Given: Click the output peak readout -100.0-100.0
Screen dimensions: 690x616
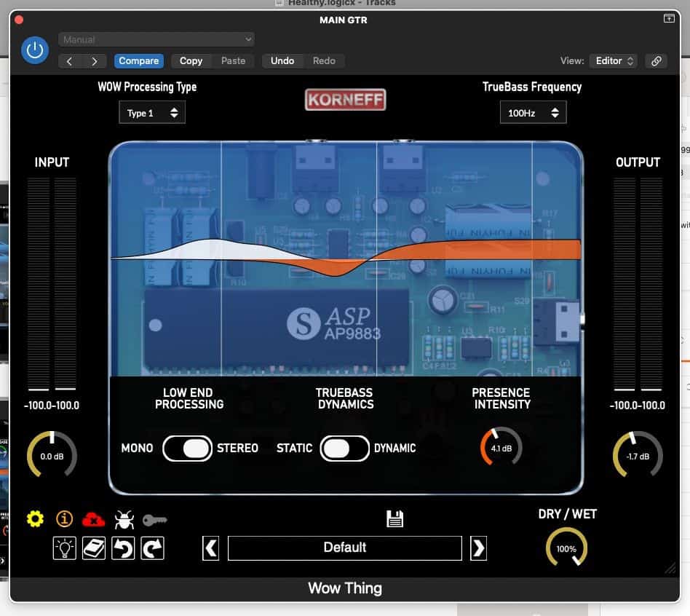Looking at the screenshot, I should [637, 406].
